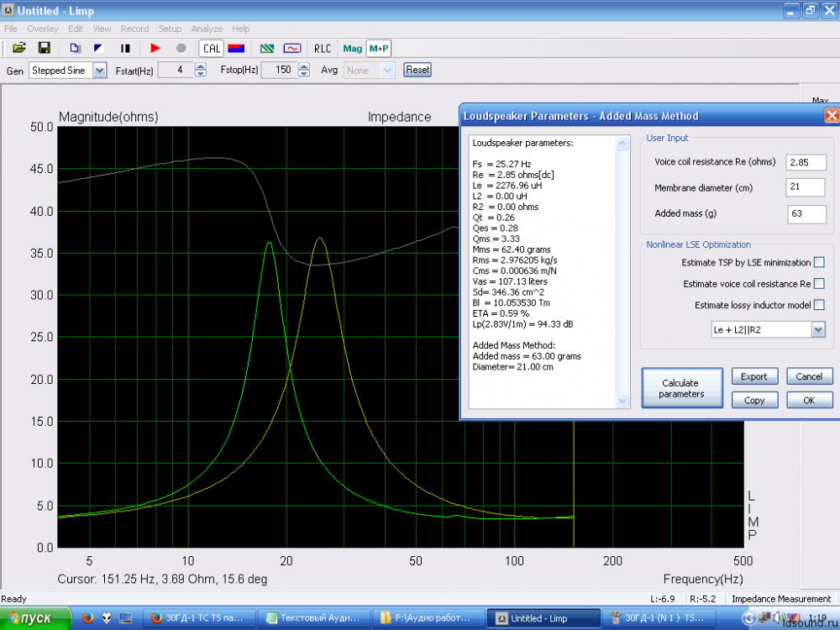Click the save floppy disk icon
This screenshot has width=840, height=630.
pos(45,48)
